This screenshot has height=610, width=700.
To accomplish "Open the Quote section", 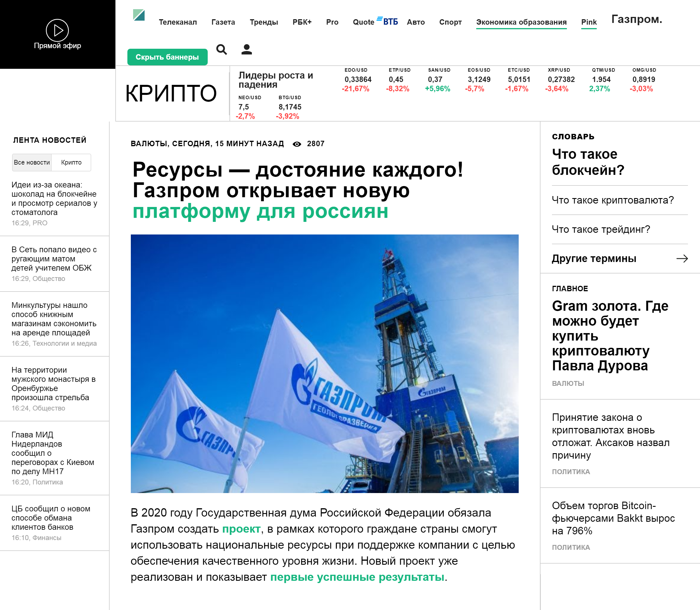I will click(x=363, y=22).
